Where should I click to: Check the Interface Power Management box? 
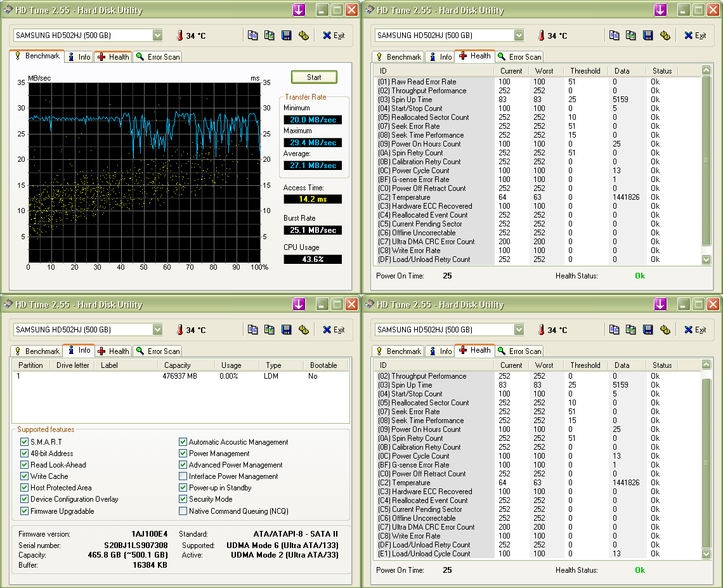(183, 476)
